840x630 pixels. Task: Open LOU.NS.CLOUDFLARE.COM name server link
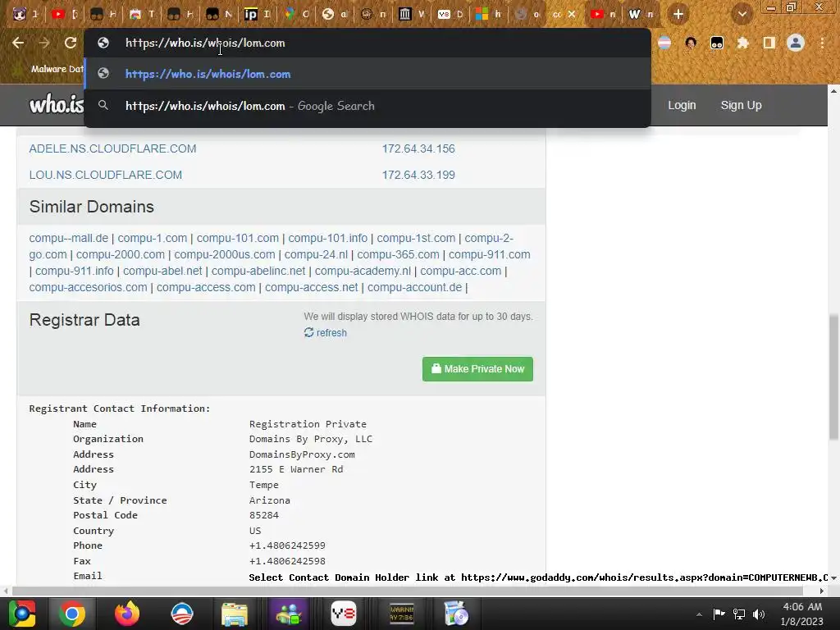pos(106,175)
